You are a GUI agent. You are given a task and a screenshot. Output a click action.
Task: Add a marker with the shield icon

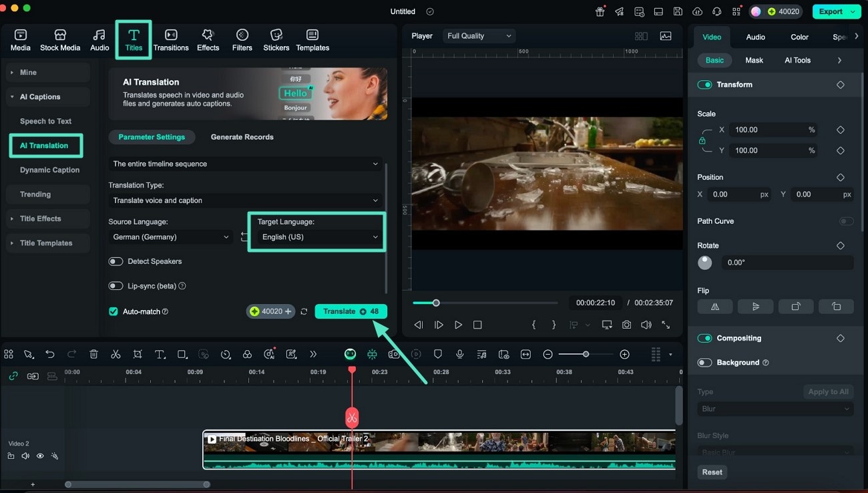[x=438, y=355]
